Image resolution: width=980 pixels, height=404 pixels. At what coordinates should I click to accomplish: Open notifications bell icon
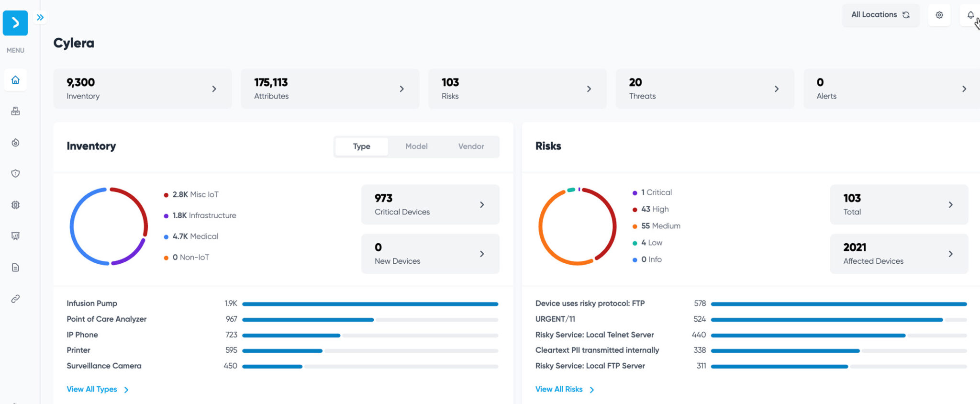(x=970, y=15)
